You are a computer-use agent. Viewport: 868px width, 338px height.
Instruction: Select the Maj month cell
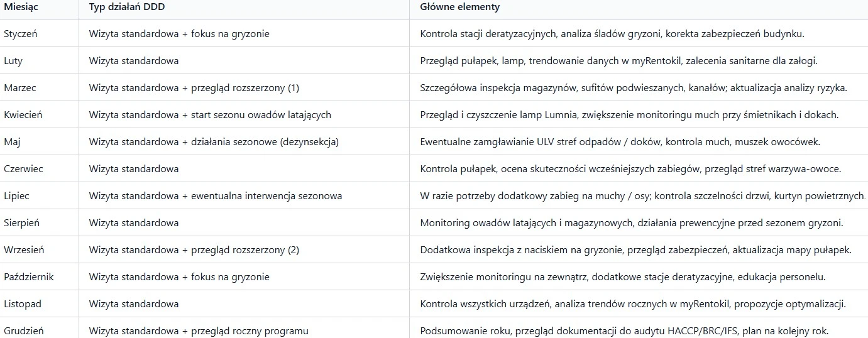click(x=39, y=142)
